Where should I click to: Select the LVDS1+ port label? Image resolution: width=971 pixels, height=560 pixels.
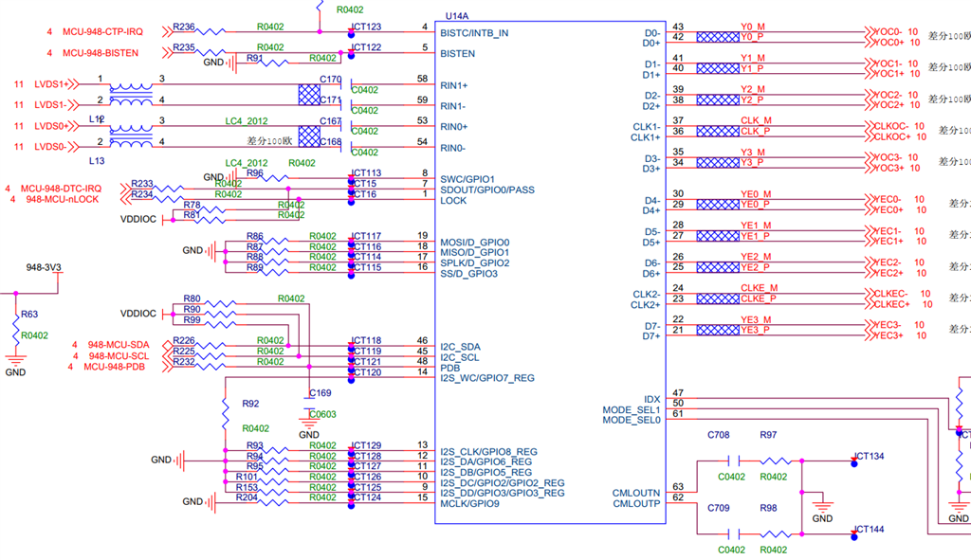53,84
